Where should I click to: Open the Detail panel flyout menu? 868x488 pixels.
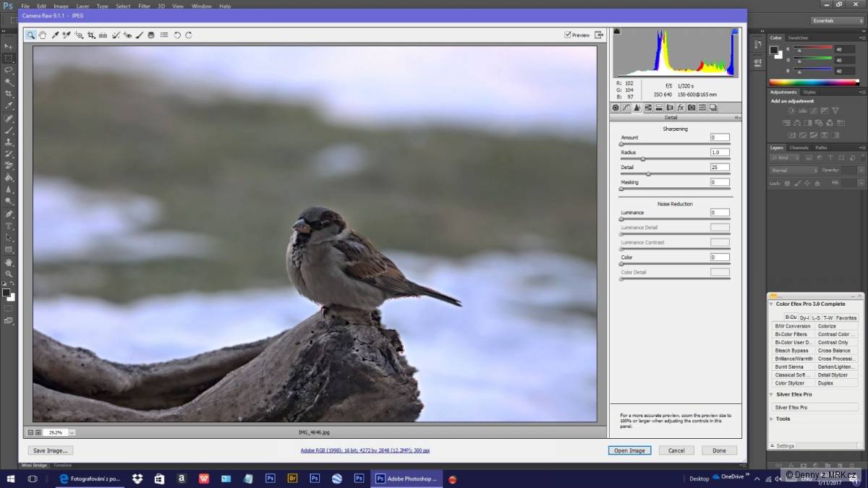click(x=737, y=117)
